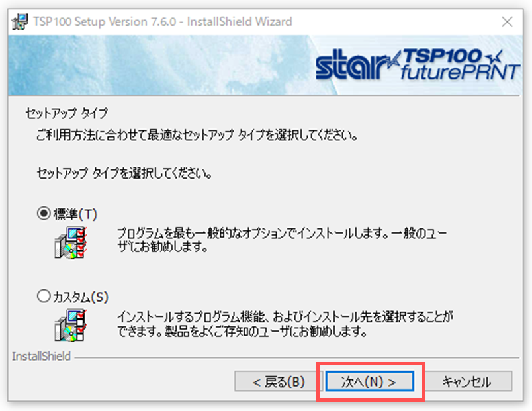
Task: Click the カスタム option description text
Action: (x=285, y=324)
